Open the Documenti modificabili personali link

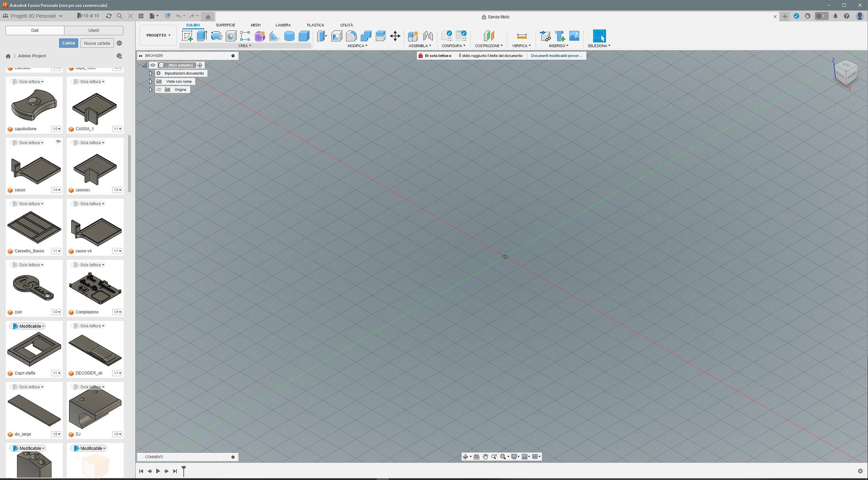tap(557, 55)
